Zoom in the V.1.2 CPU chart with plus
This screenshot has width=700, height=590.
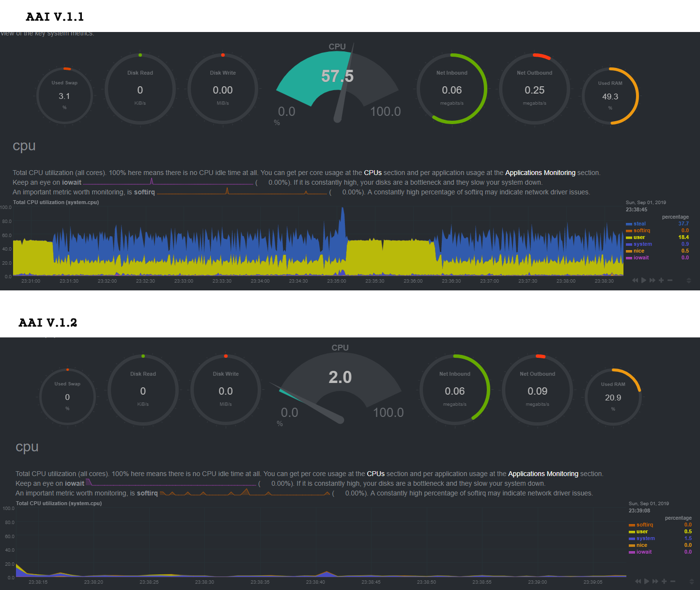[x=664, y=581]
